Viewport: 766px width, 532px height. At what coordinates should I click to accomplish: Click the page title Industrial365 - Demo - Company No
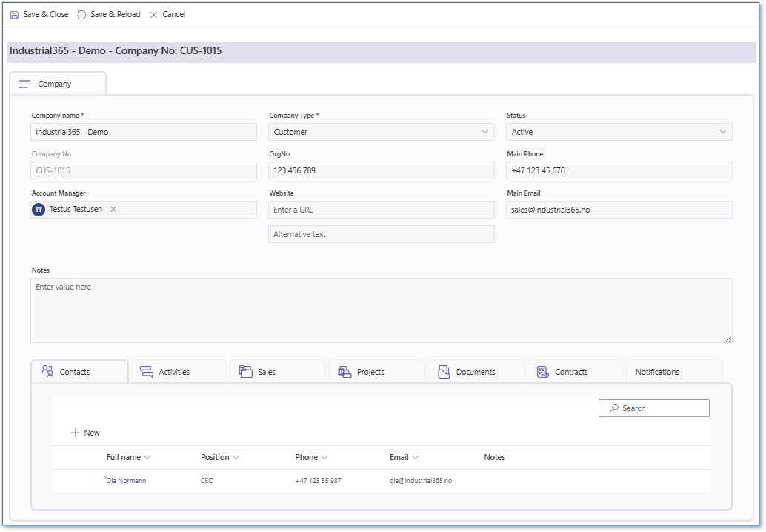click(116, 51)
